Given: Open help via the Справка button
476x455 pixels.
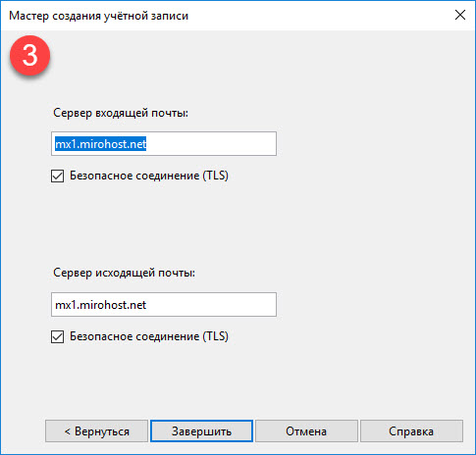Looking at the screenshot, I should pos(411,431).
